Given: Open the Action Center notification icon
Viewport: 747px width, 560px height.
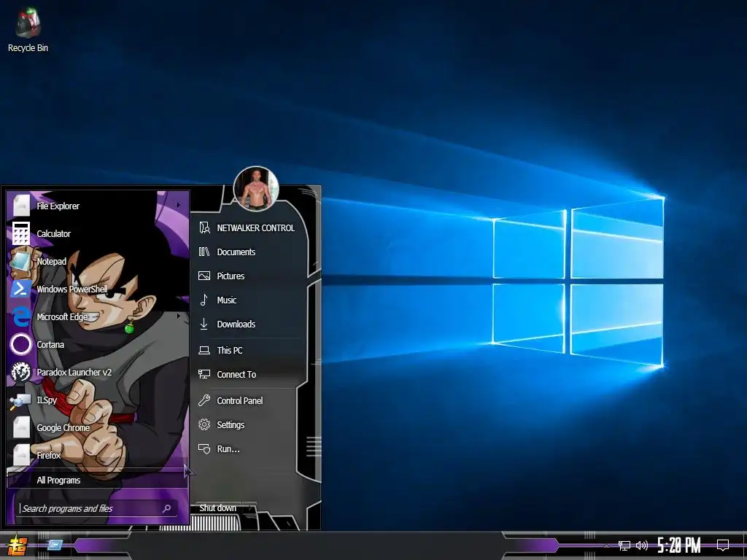Looking at the screenshot, I should 723,545.
